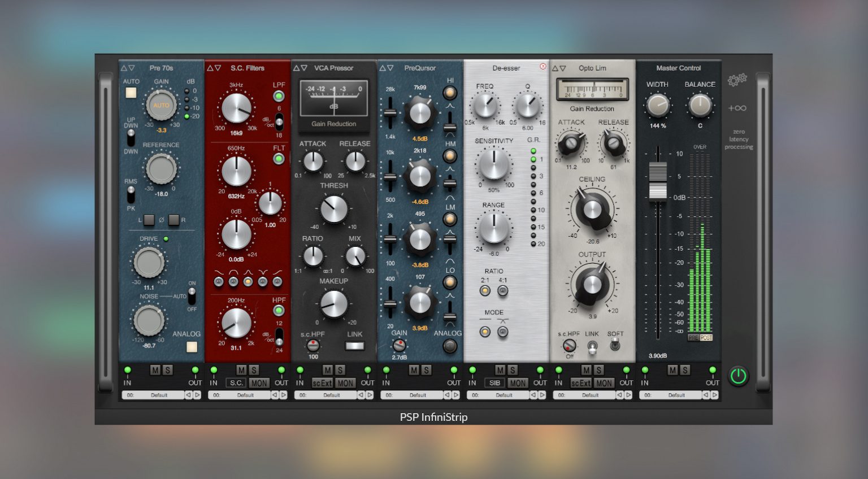
Task: Enable LINK on the VCA Pressor
Action: 354,346
